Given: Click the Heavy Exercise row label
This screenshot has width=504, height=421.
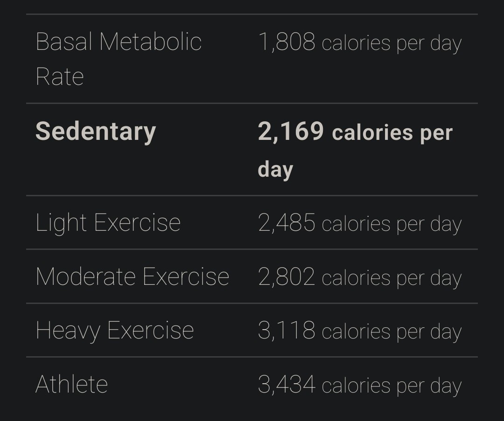Looking at the screenshot, I should click(x=114, y=331).
